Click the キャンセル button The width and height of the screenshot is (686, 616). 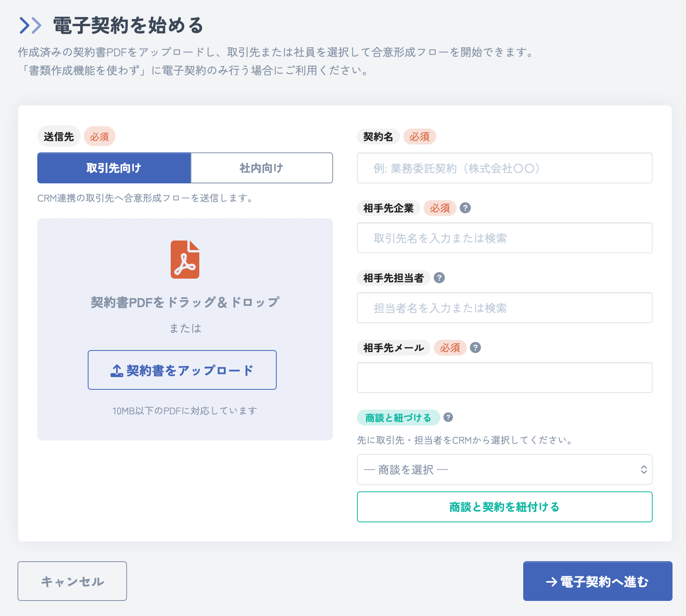72,581
